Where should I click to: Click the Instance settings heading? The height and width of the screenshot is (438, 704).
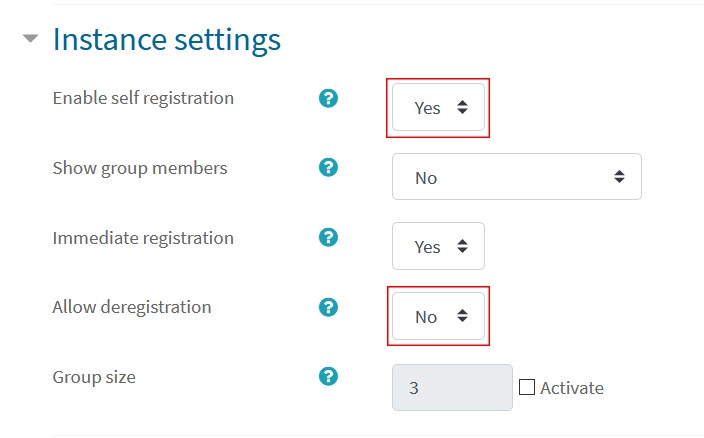tap(167, 40)
